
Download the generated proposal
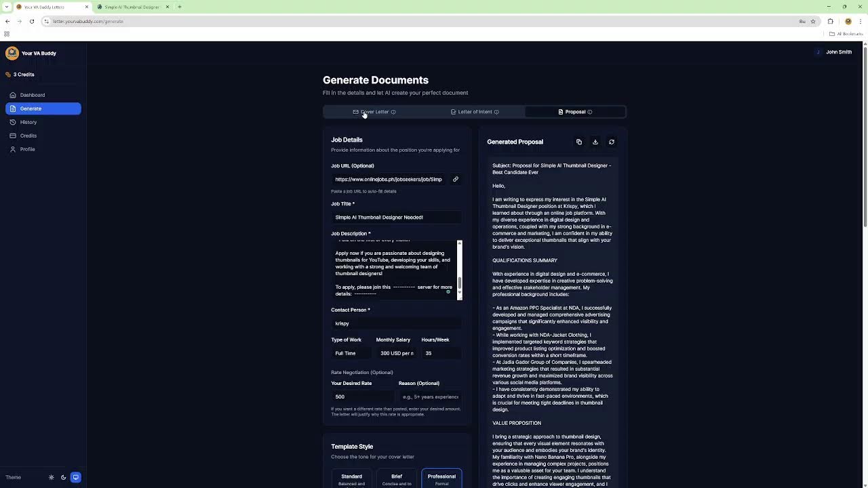(x=595, y=142)
